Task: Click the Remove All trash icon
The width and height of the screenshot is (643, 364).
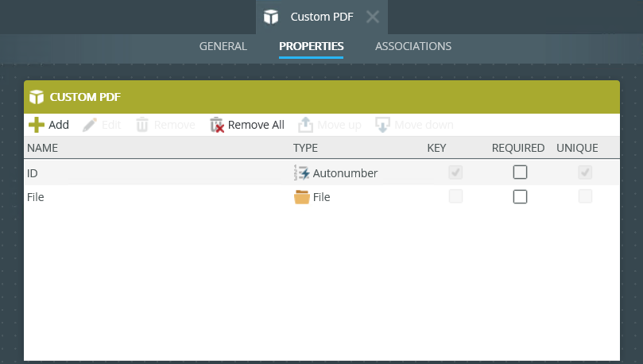Action: pos(217,125)
